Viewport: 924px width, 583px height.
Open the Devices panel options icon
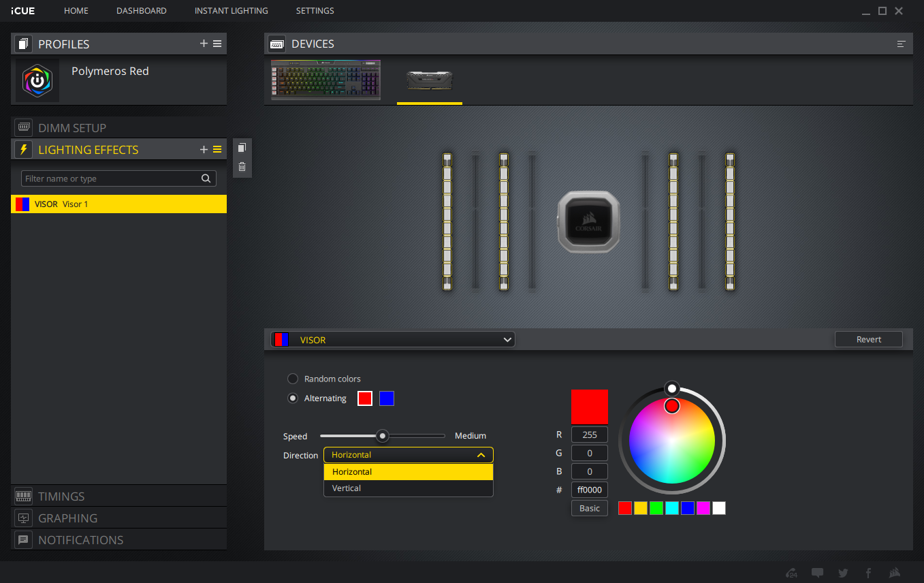[x=901, y=44]
